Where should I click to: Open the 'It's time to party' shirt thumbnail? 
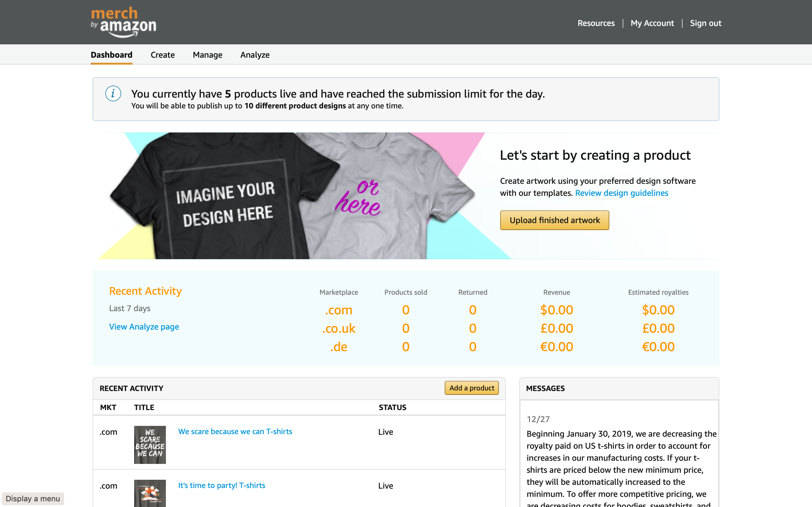coord(150,493)
